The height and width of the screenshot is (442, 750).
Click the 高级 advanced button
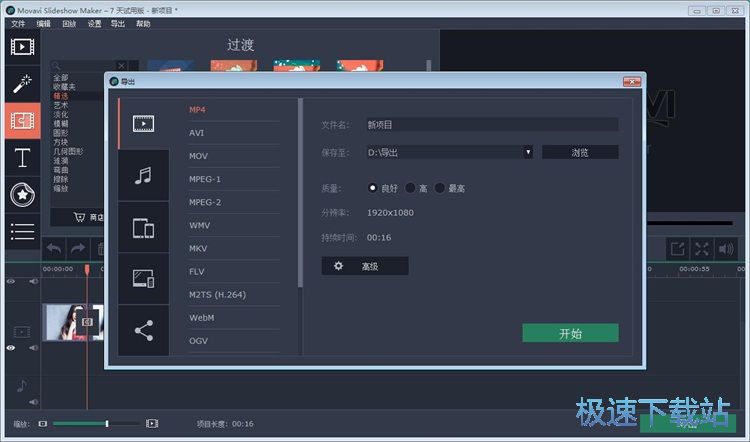[x=364, y=266]
